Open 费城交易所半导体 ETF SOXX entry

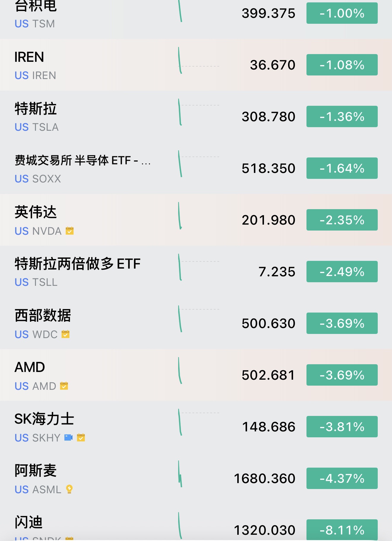point(196,168)
